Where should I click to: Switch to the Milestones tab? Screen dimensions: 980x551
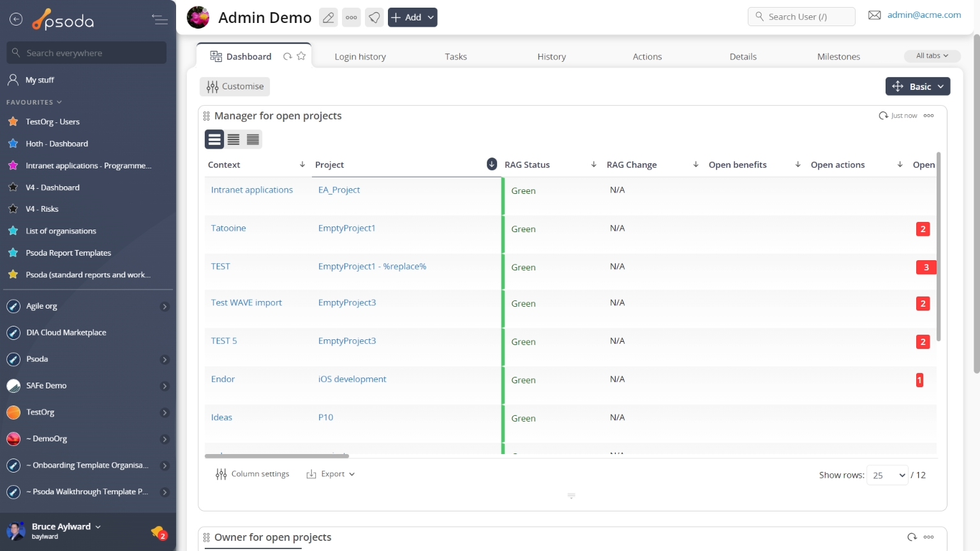[x=839, y=57]
